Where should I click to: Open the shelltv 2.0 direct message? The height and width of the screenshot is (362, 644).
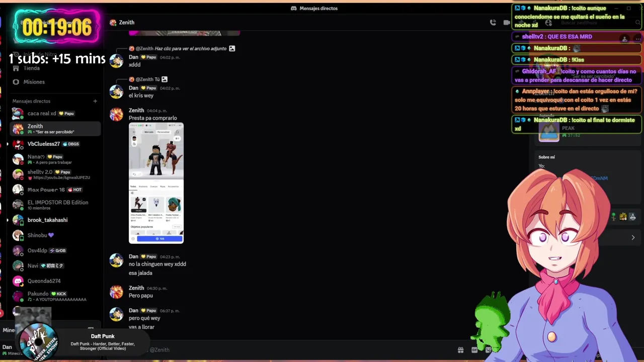(x=55, y=174)
